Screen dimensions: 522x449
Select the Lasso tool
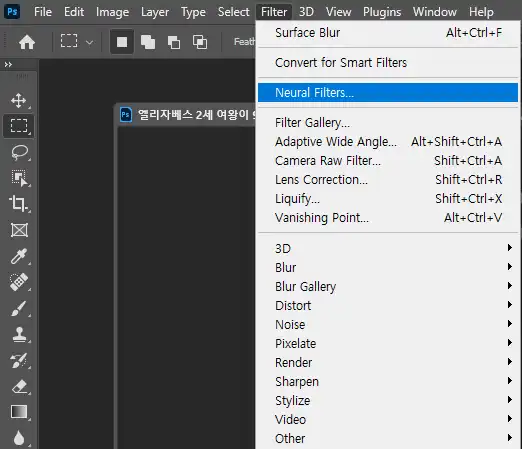tap(19, 152)
